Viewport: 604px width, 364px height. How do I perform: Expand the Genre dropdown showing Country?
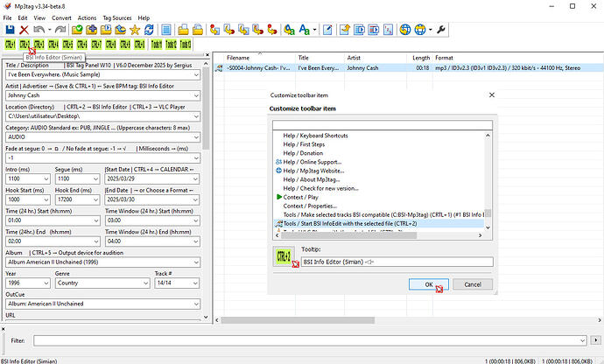click(145, 283)
